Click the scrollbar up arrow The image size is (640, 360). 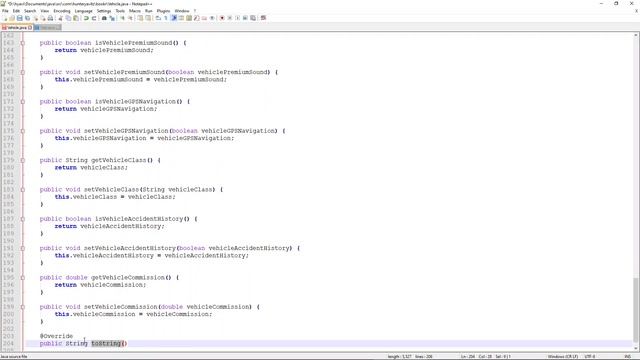(636, 36)
